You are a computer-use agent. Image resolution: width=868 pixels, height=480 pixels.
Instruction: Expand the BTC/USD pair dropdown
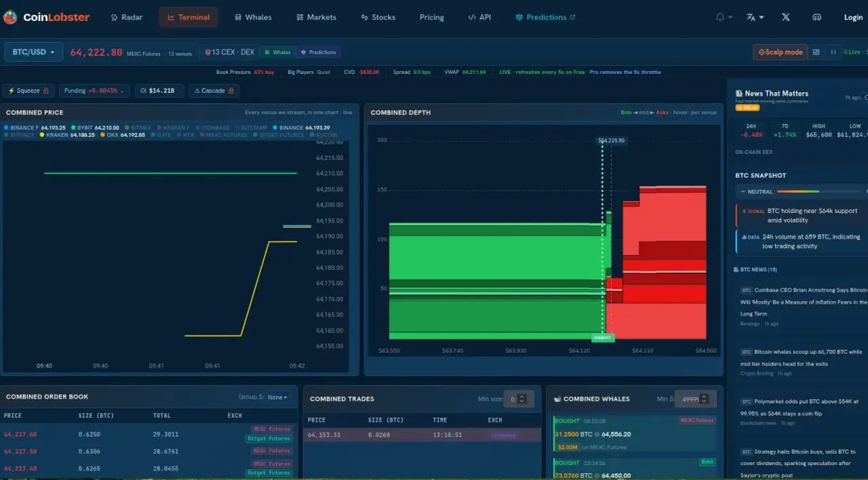coord(33,52)
